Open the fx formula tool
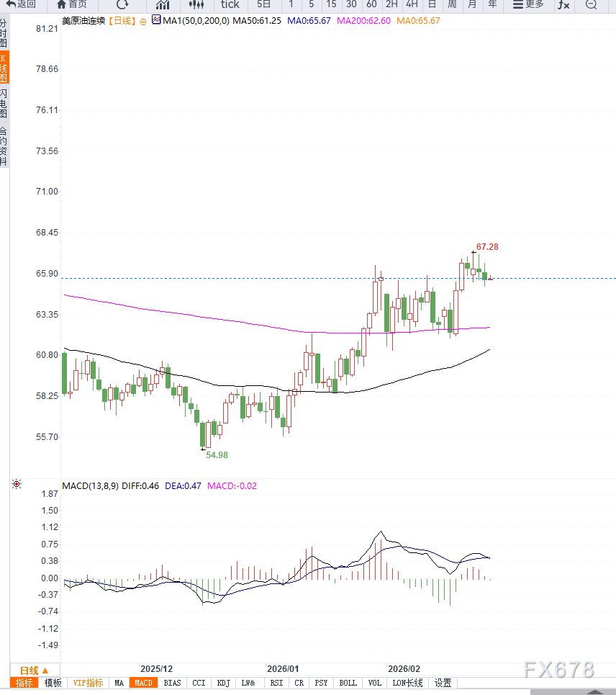This screenshot has height=695, width=616. pyautogui.click(x=563, y=4)
